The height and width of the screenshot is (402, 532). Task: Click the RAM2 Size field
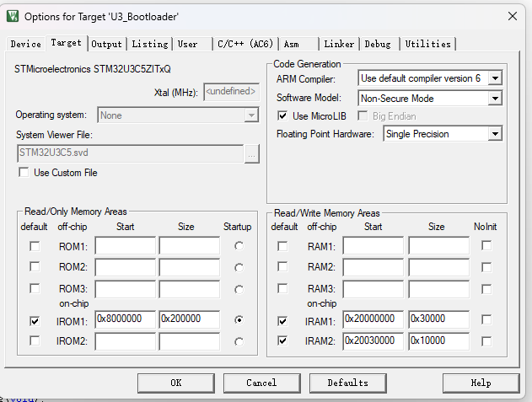click(438, 267)
